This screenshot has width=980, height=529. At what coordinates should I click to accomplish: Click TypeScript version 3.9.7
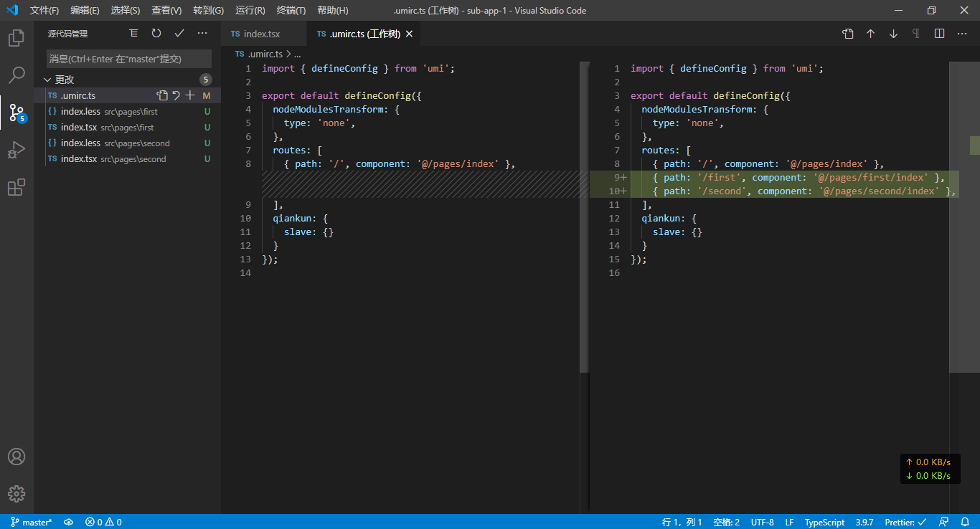point(864,522)
